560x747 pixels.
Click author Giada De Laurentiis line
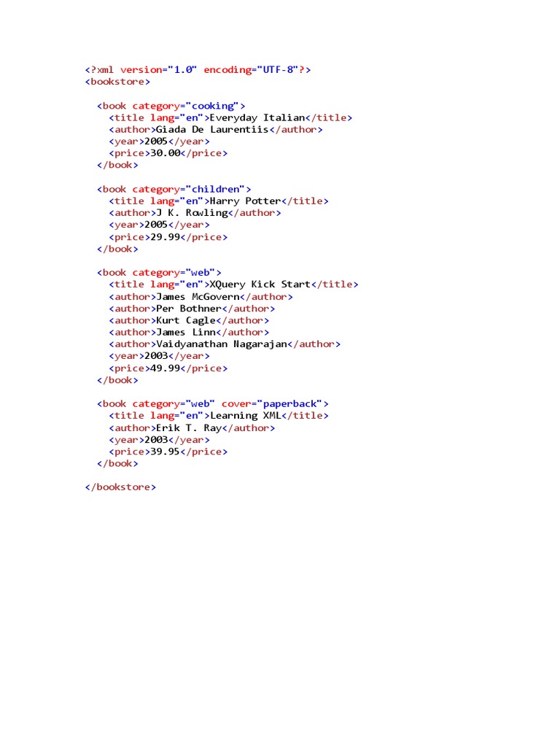pos(216,130)
